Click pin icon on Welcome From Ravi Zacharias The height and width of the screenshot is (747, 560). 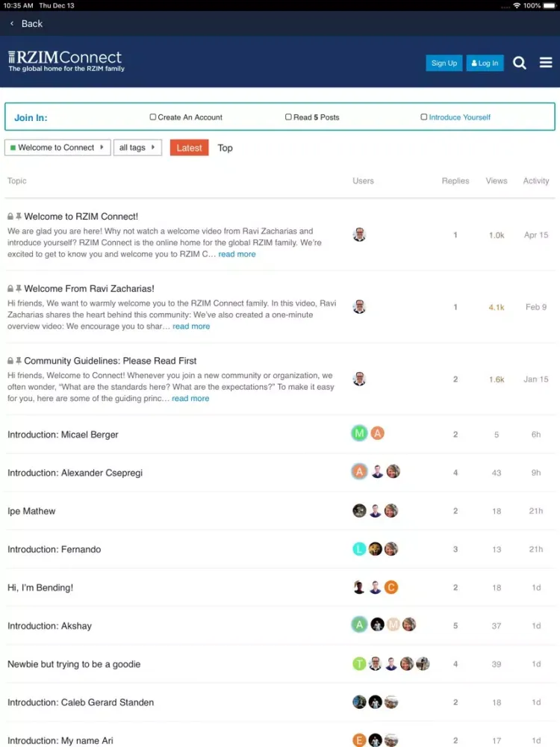[19, 288]
